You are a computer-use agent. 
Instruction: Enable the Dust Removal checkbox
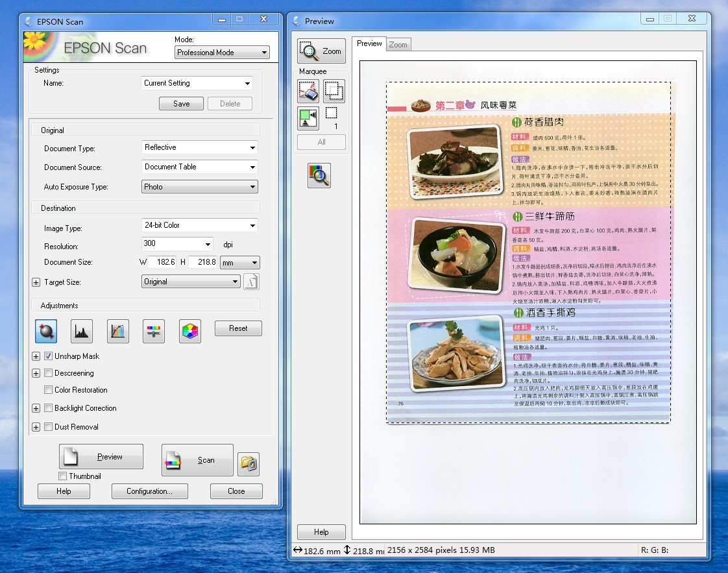coord(48,427)
